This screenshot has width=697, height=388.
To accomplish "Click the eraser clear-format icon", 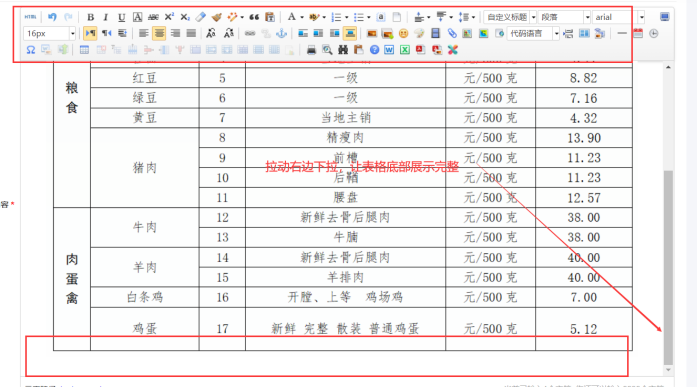I will pyautogui.click(x=200, y=17).
